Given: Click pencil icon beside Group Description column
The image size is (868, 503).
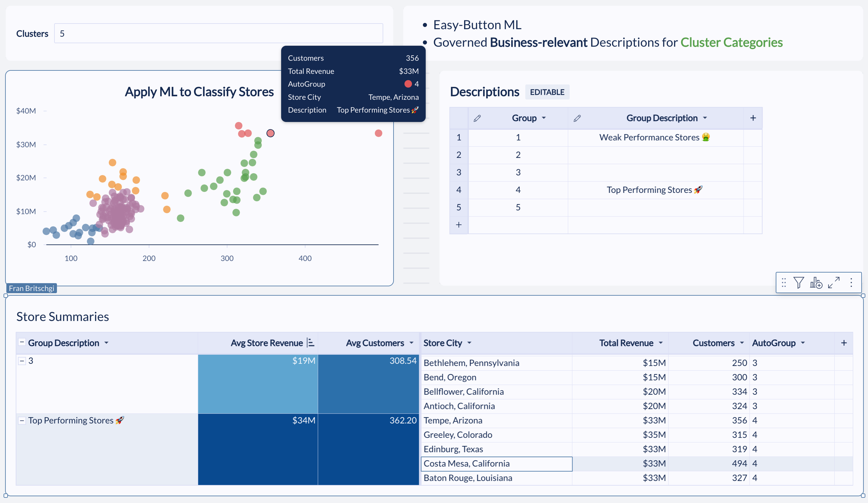Looking at the screenshot, I should pos(577,118).
